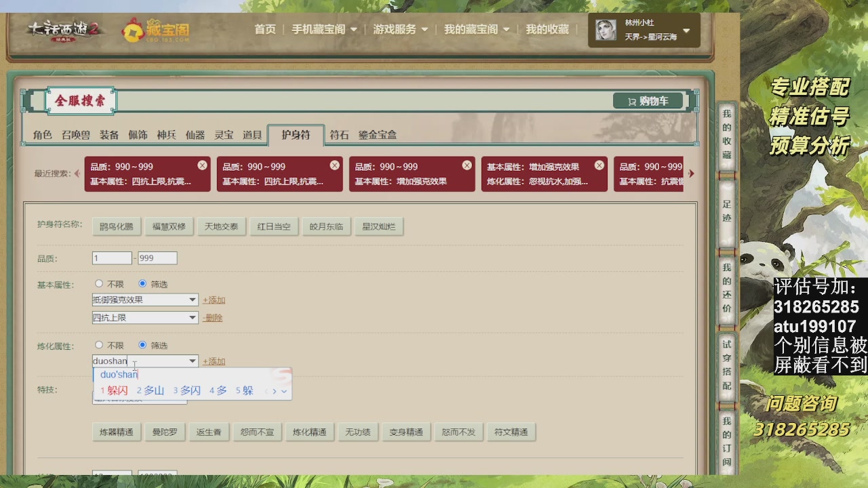
Task: Go to next IME candidate page
Action: pyautogui.click(x=274, y=391)
